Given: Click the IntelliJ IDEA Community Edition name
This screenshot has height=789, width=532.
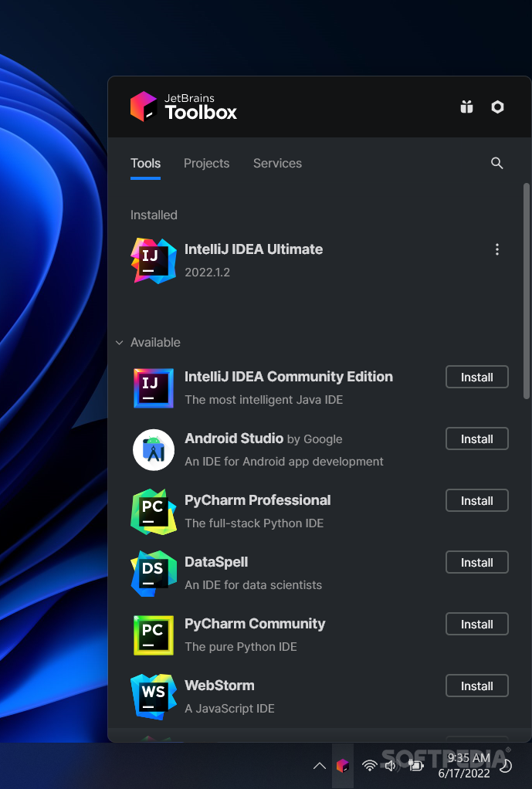Looking at the screenshot, I should [x=289, y=377].
